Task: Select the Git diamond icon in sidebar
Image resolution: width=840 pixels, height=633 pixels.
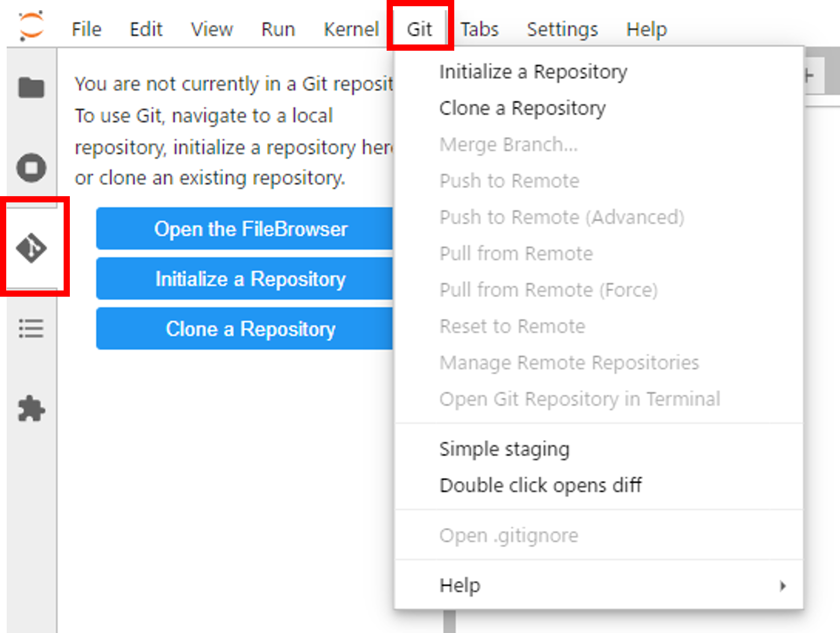Action: (x=31, y=248)
